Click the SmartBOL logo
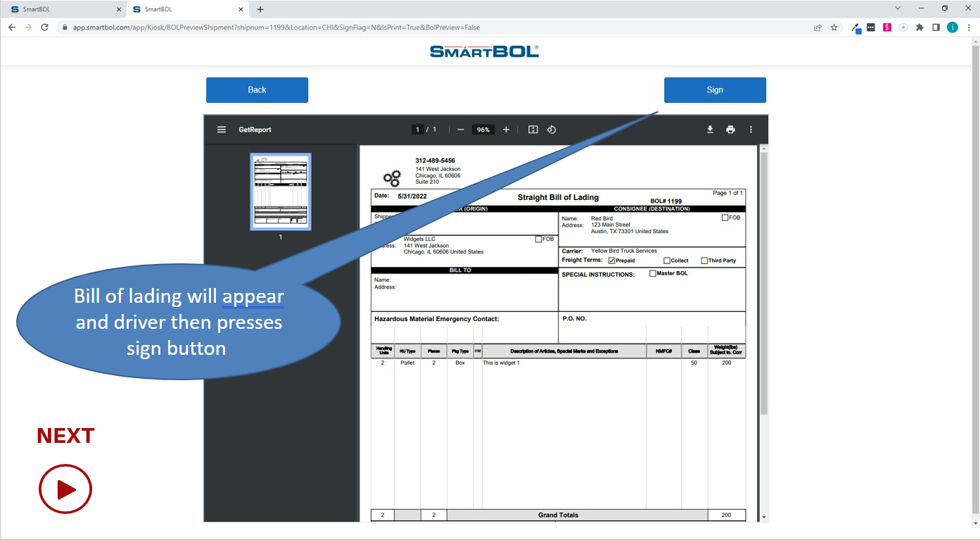980x540 pixels. tap(484, 51)
